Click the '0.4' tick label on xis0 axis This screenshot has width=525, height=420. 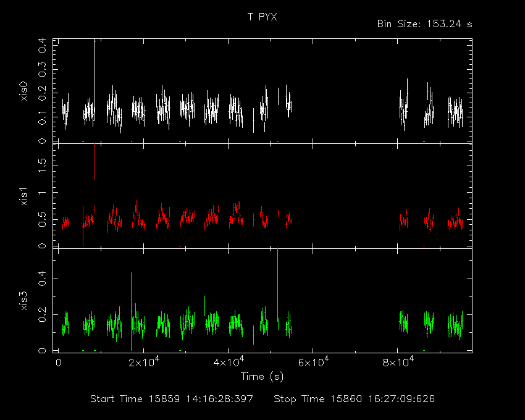coord(42,45)
